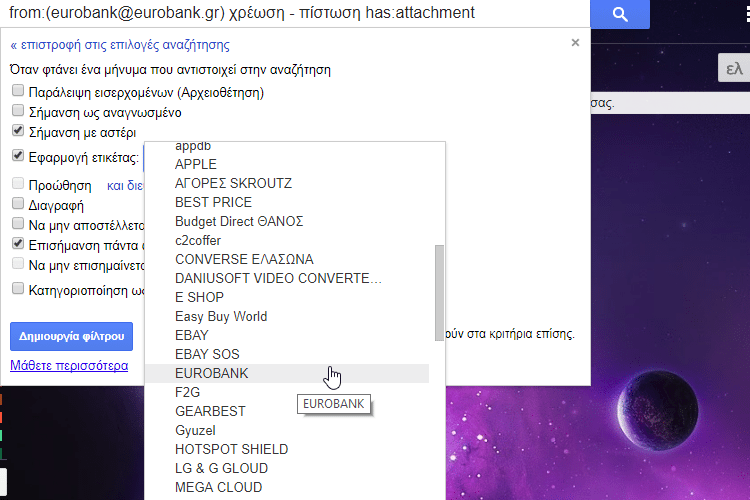
Task: Select highlighted EUROBANK label
Action: (287, 373)
